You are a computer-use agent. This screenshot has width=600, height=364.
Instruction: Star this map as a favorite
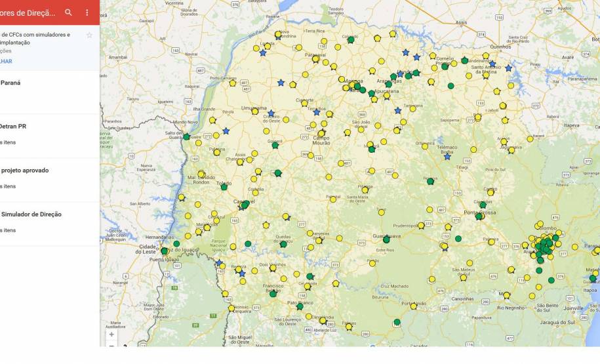[89, 35]
